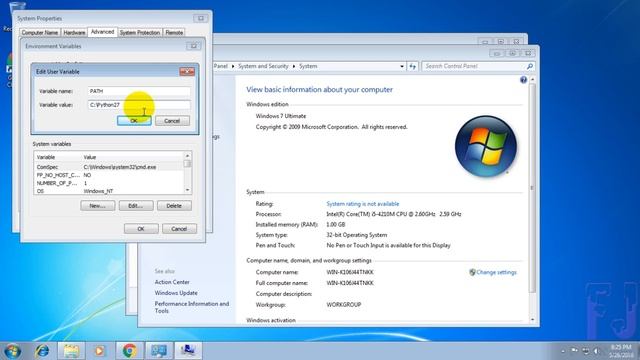Open Google Chrome from the taskbar
Image resolution: width=640 pixels, height=360 pixels.
[x=129, y=351]
